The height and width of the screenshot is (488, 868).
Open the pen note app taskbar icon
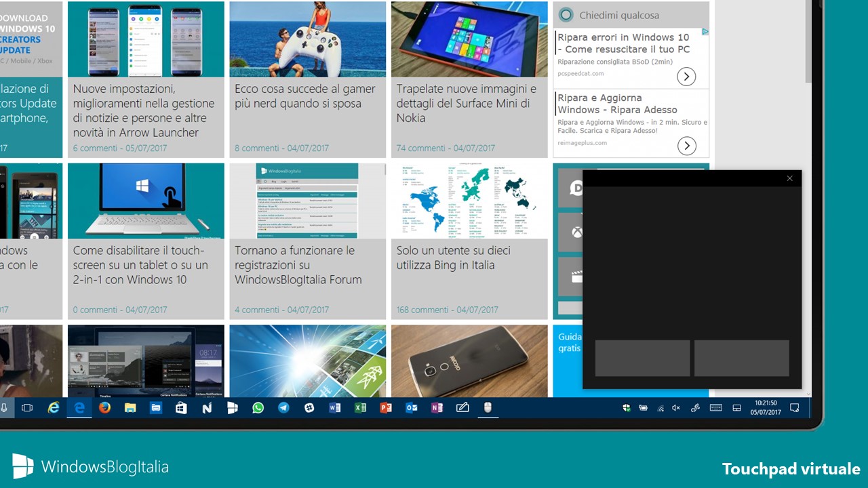(x=462, y=408)
